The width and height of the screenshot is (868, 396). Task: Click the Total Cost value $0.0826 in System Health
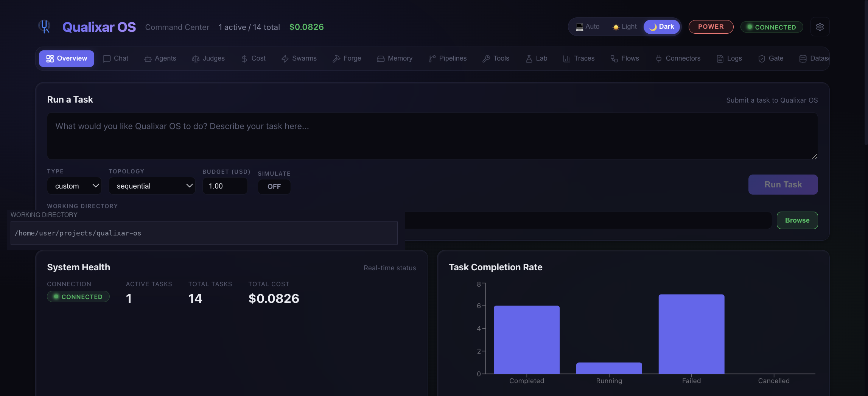(274, 299)
